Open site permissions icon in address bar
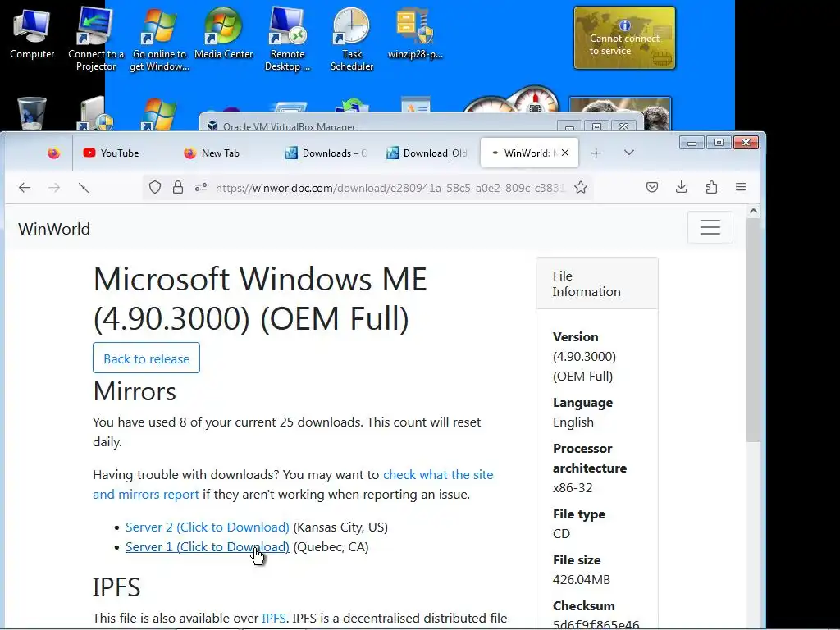 tap(201, 188)
